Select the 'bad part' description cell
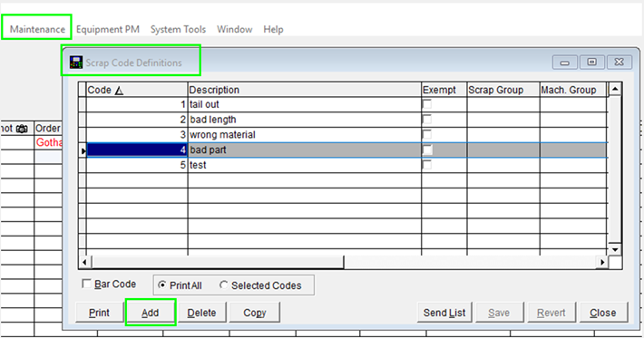 coord(305,150)
